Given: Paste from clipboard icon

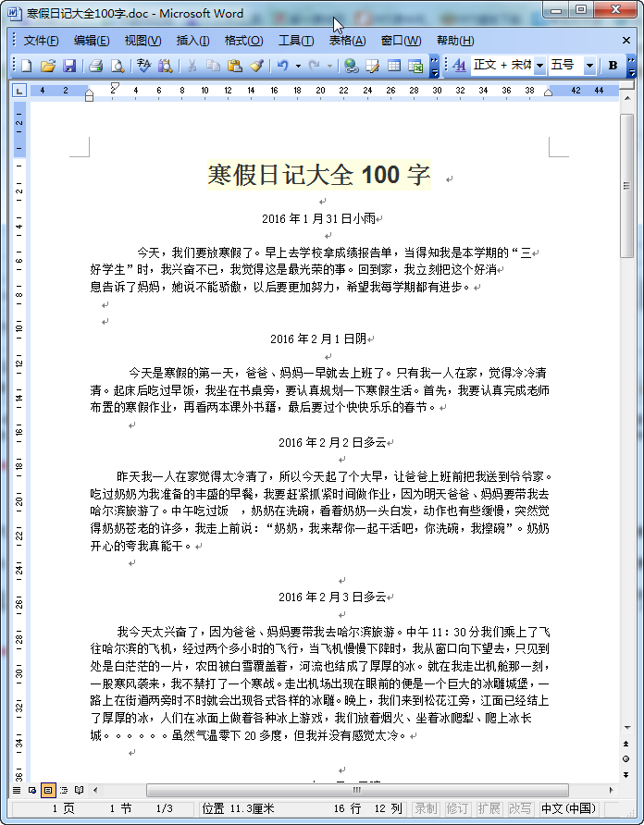Looking at the screenshot, I should 235,66.
